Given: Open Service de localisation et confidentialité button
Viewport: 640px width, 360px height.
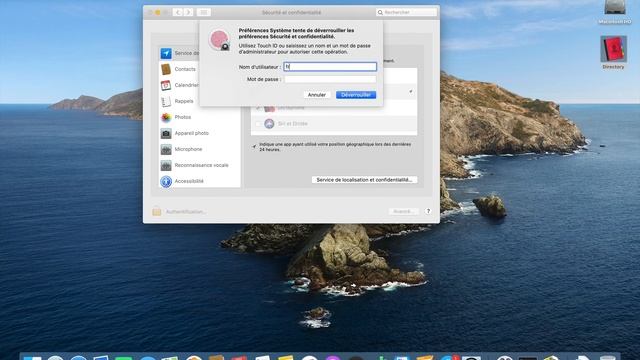Looking at the screenshot, I should coord(364,180).
